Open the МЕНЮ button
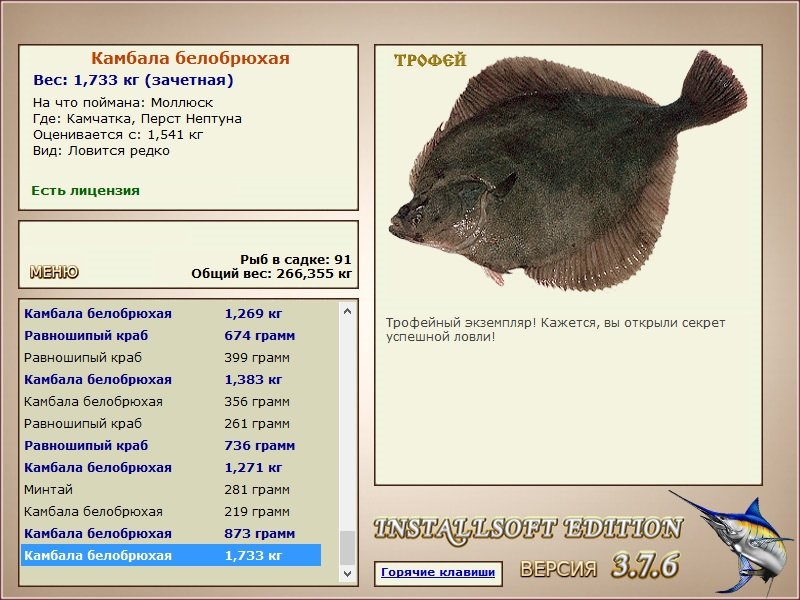Image resolution: width=800 pixels, height=600 pixels. click(x=54, y=272)
